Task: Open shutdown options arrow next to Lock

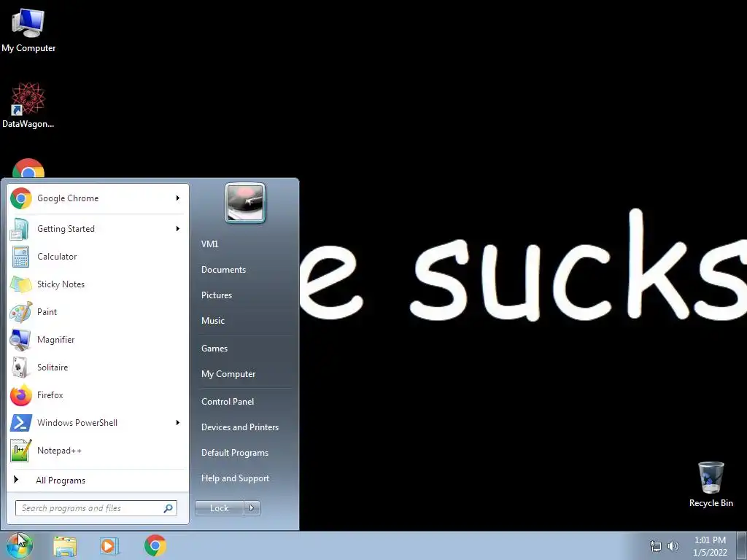Action: pos(252,508)
